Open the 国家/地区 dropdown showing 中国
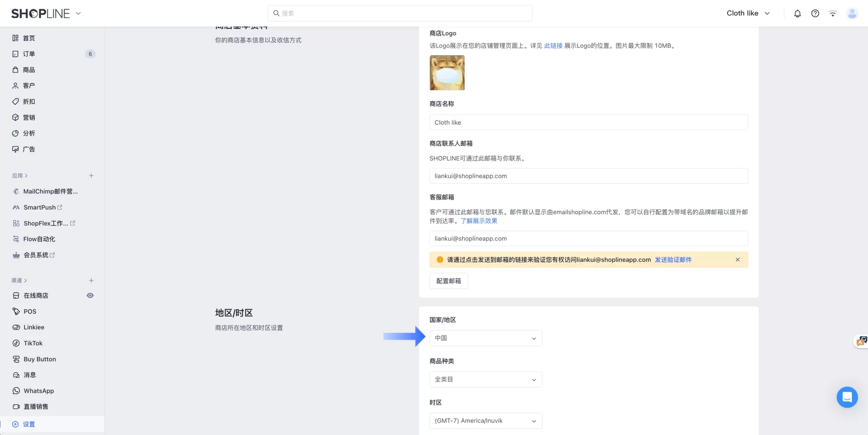This screenshot has width=868, height=435. click(x=486, y=338)
